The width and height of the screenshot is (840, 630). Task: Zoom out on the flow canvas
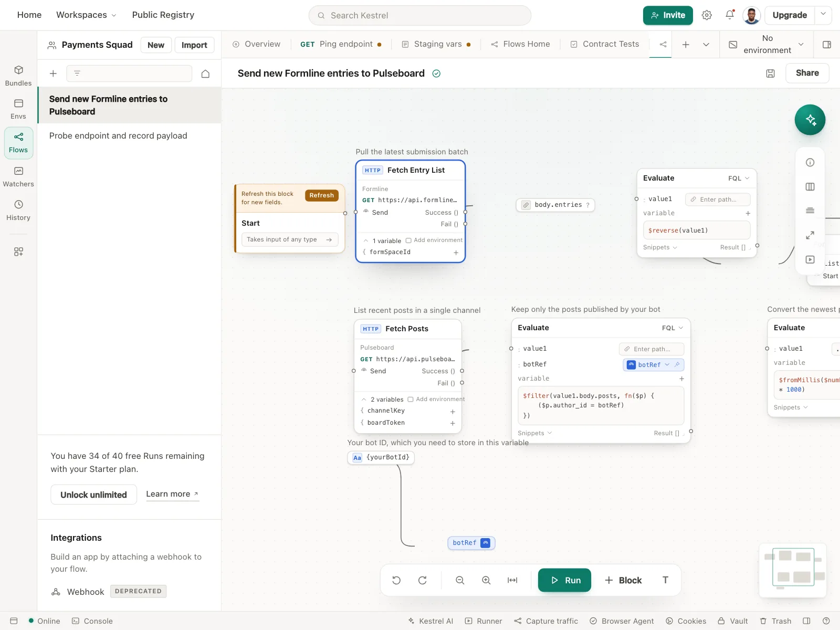pos(460,580)
